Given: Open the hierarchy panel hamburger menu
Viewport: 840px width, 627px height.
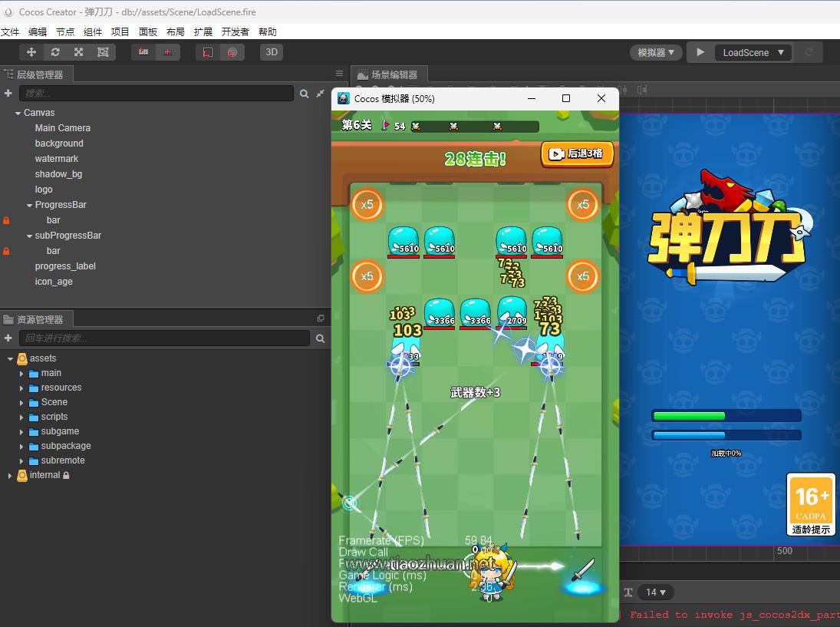Looking at the screenshot, I should pos(339,74).
